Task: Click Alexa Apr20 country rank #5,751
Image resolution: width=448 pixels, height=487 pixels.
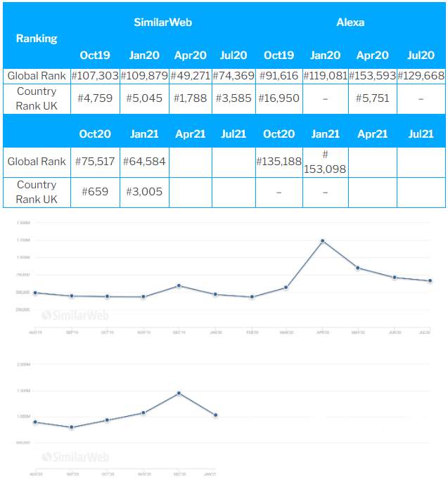Action: 373,99
